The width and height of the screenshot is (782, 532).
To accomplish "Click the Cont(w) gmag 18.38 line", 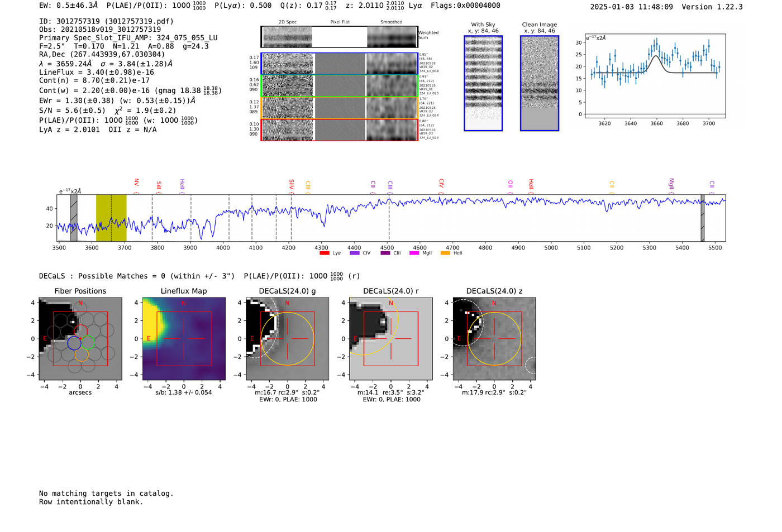I will [x=130, y=90].
